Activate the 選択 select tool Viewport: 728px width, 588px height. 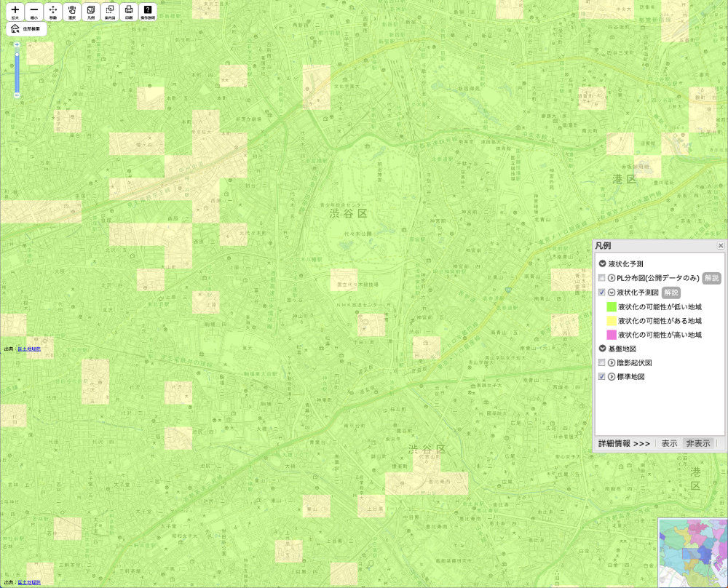(72, 12)
